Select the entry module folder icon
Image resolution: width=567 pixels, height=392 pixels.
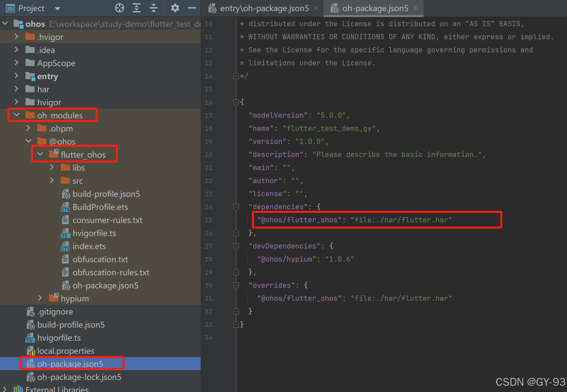[30, 76]
